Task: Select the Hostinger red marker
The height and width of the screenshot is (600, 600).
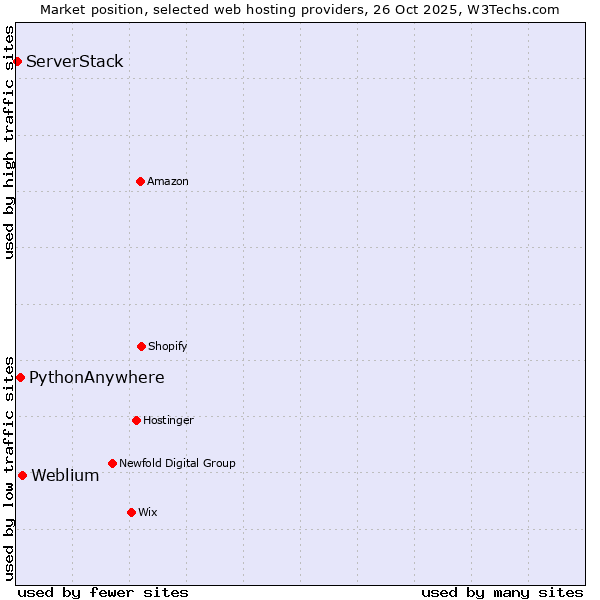Action: tap(136, 420)
